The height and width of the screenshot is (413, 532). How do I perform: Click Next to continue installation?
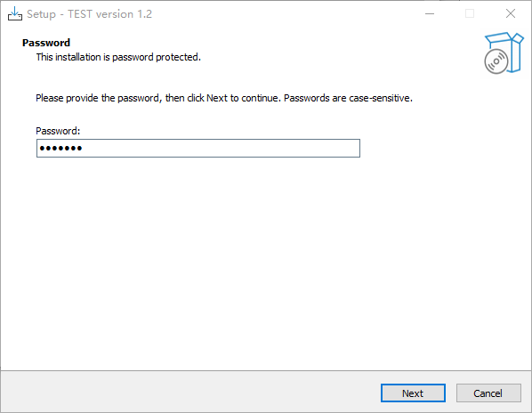pyautogui.click(x=413, y=393)
